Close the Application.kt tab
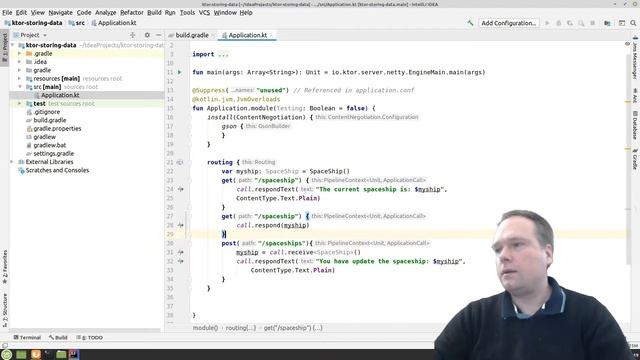Screen dimensions: 640x360 (271, 36)
